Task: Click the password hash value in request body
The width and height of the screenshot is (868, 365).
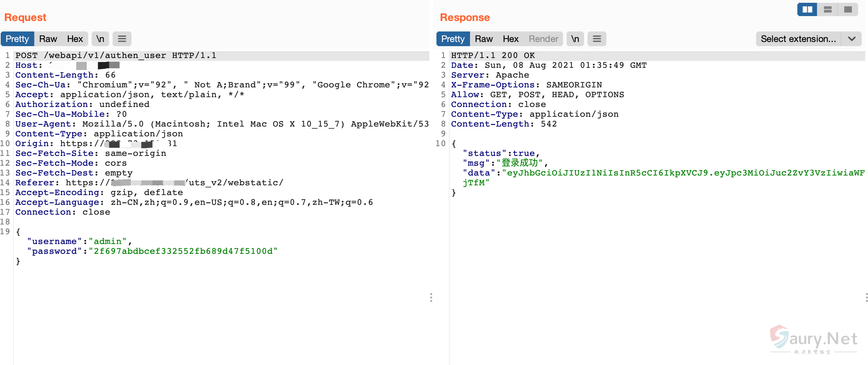Action: pyautogui.click(x=183, y=251)
